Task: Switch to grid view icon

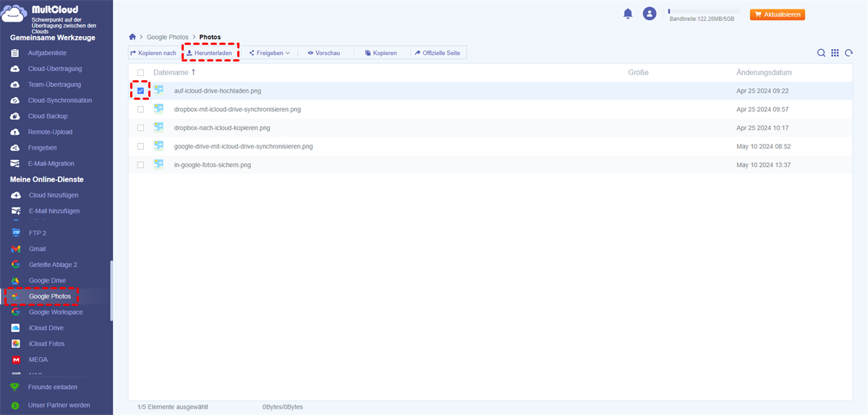Action: [x=835, y=53]
